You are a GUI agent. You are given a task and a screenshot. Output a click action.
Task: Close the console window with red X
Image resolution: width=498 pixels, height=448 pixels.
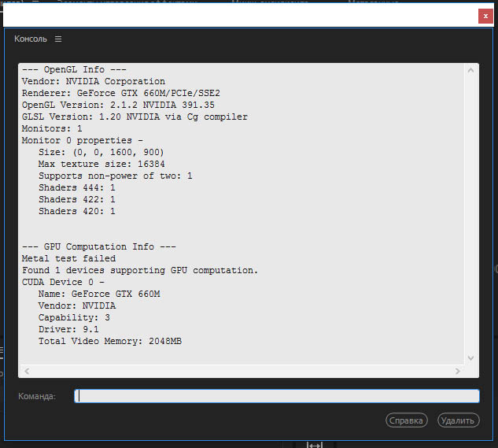coord(485,16)
